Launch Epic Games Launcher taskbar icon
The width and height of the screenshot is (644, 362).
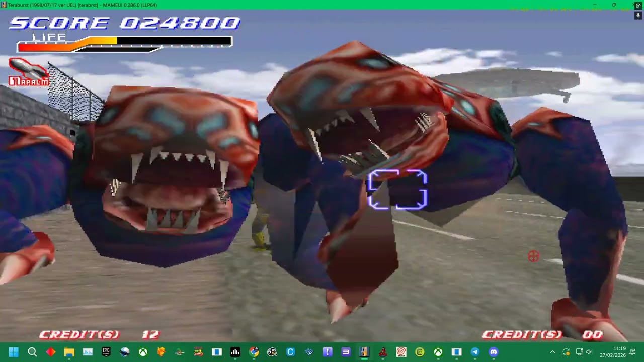[x=106, y=352]
